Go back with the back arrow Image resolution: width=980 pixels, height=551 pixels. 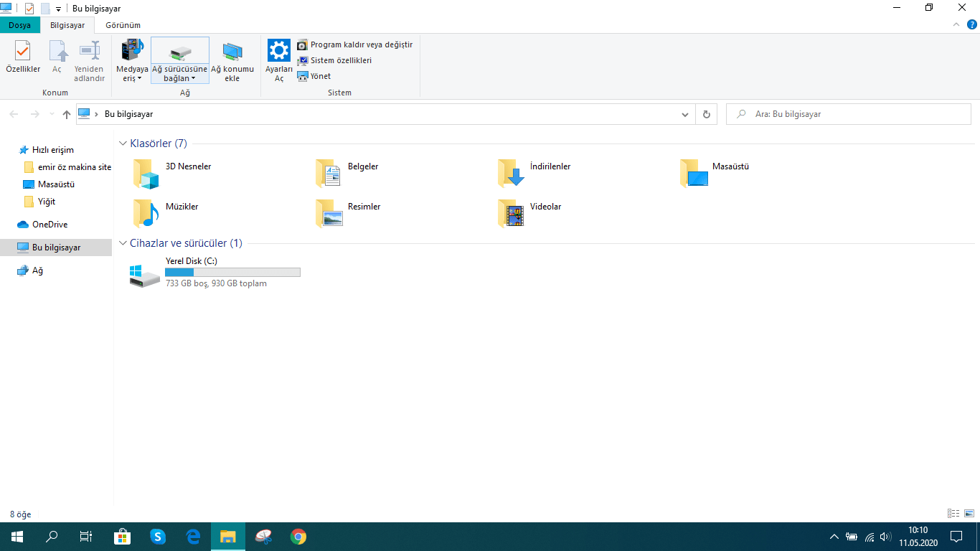point(14,114)
